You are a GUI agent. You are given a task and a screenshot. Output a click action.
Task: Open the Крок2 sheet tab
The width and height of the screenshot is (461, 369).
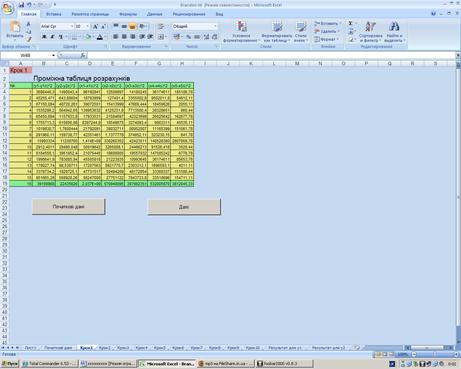pyautogui.click(x=105, y=348)
